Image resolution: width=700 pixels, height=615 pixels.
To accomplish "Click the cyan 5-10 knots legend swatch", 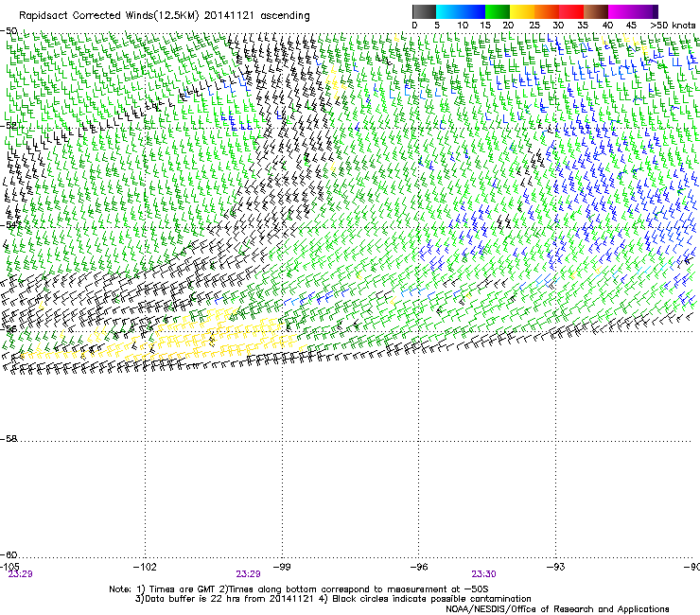I will (448, 11).
